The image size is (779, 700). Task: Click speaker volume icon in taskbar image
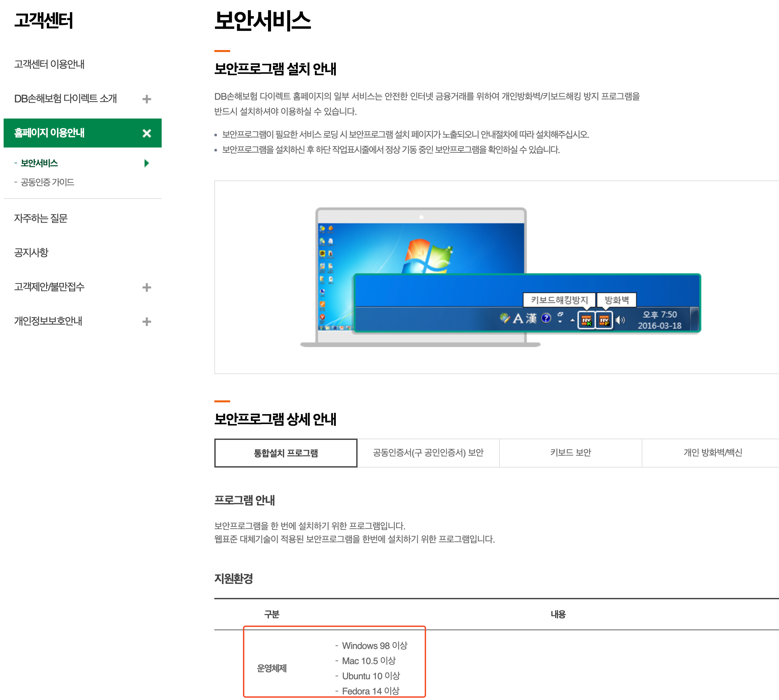pyautogui.click(x=620, y=320)
